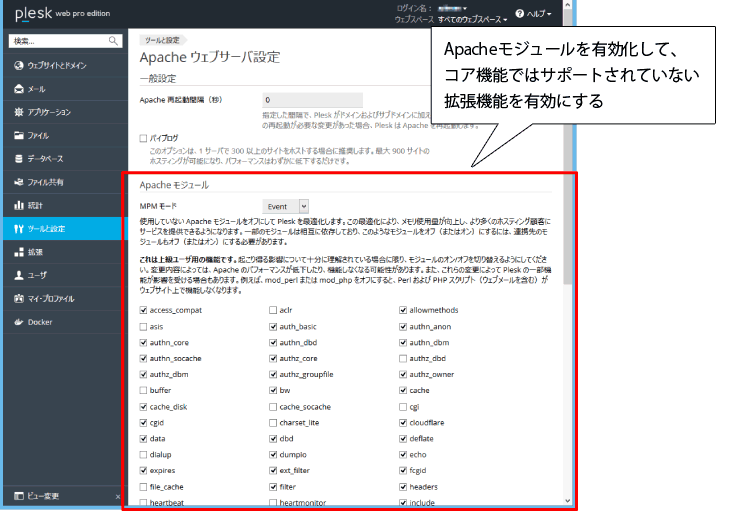
Task: Open the all webspaces dropdown
Action: [x=472, y=19]
